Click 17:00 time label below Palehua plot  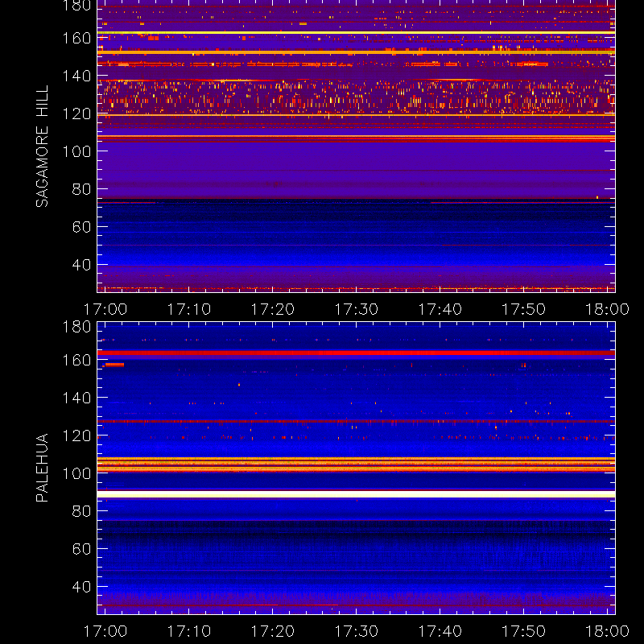105,631
